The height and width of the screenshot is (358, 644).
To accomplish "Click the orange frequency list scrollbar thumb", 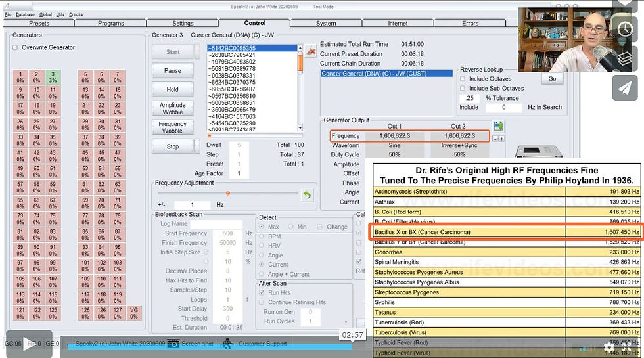I will (x=300, y=63).
